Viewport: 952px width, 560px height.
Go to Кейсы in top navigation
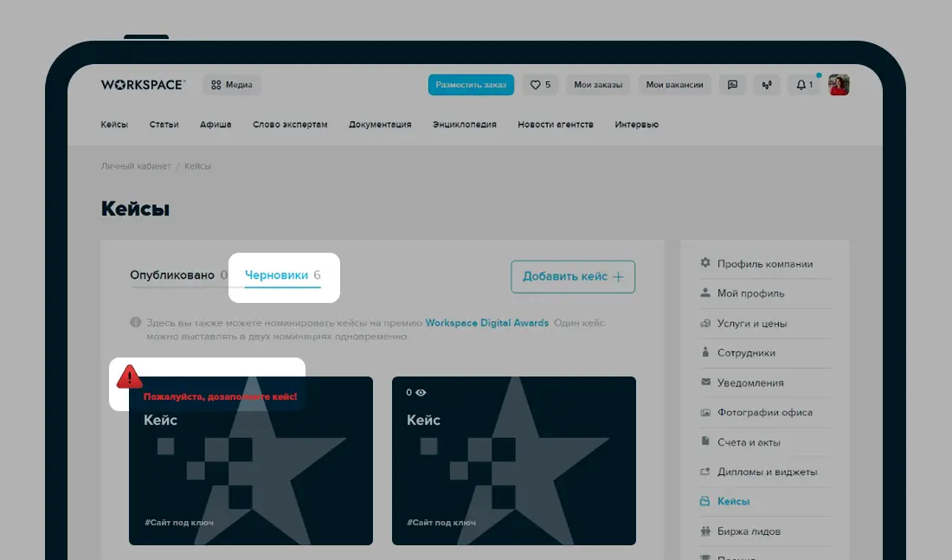(114, 125)
